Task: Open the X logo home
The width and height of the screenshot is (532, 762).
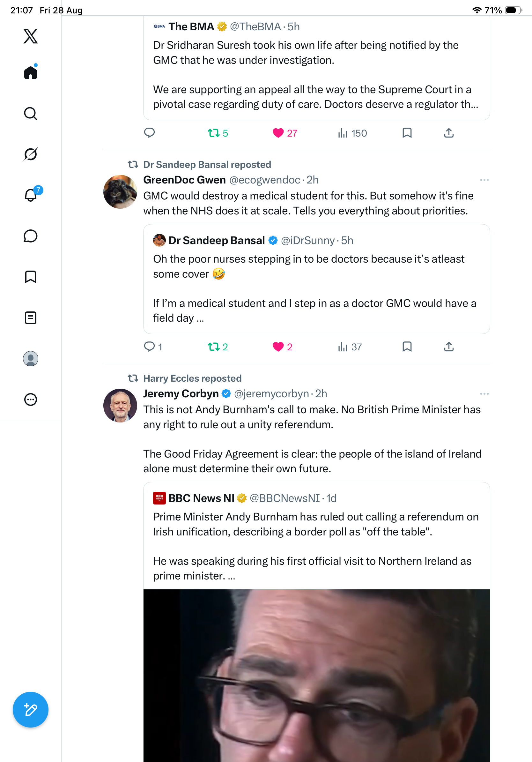Action: point(31,36)
